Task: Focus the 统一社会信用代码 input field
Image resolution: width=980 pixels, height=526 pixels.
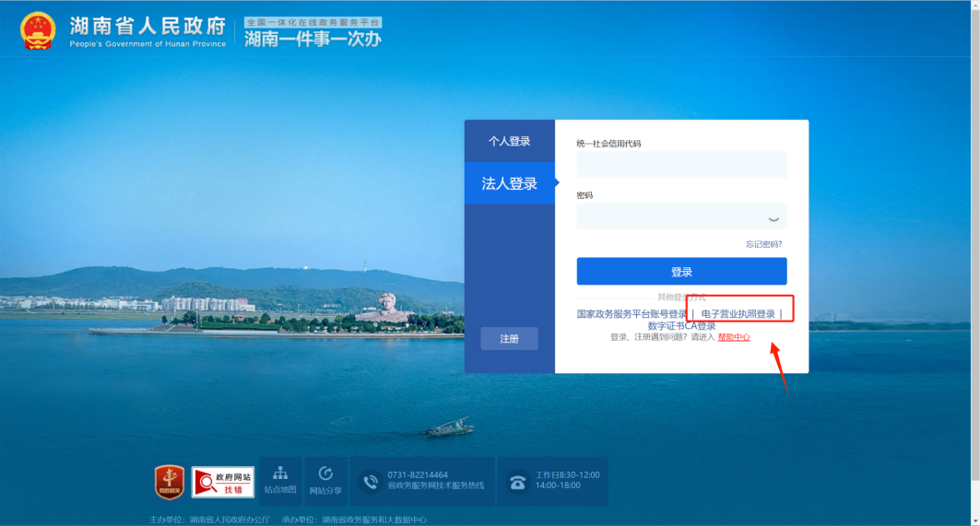Action: coord(681,164)
